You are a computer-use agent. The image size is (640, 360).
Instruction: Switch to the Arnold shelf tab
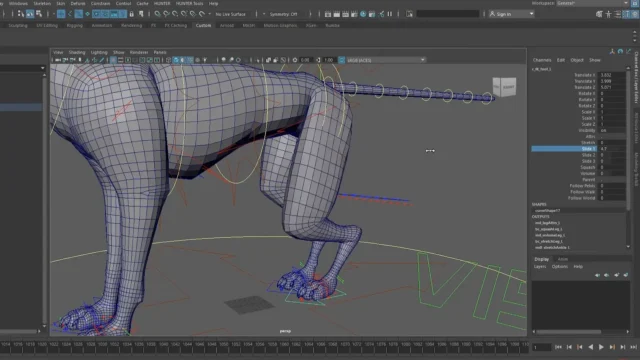point(227,25)
